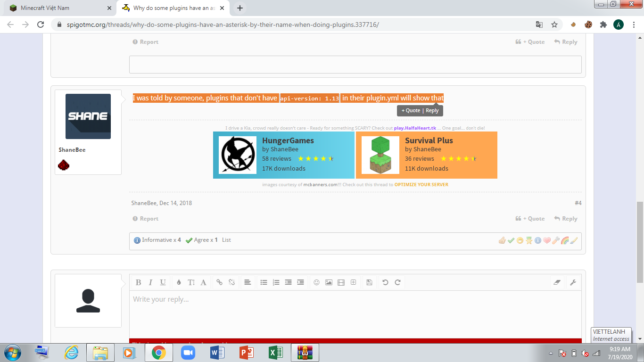Image resolution: width=644 pixels, height=362 pixels.
Task: Reply to ShaneBee's post #4
Action: [x=566, y=219]
